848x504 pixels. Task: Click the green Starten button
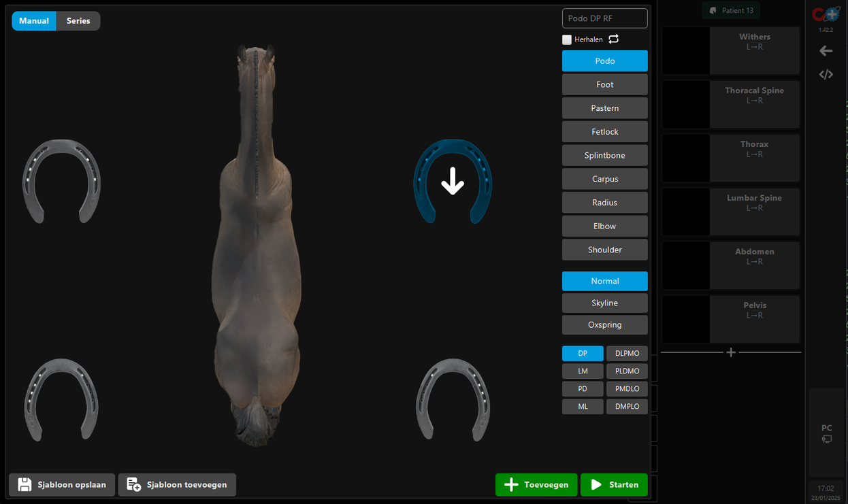tap(614, 485)
